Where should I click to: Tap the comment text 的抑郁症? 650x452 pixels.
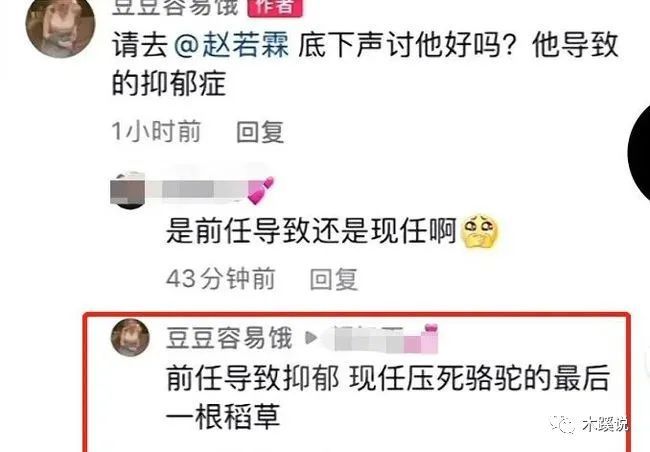pos(169,83)
